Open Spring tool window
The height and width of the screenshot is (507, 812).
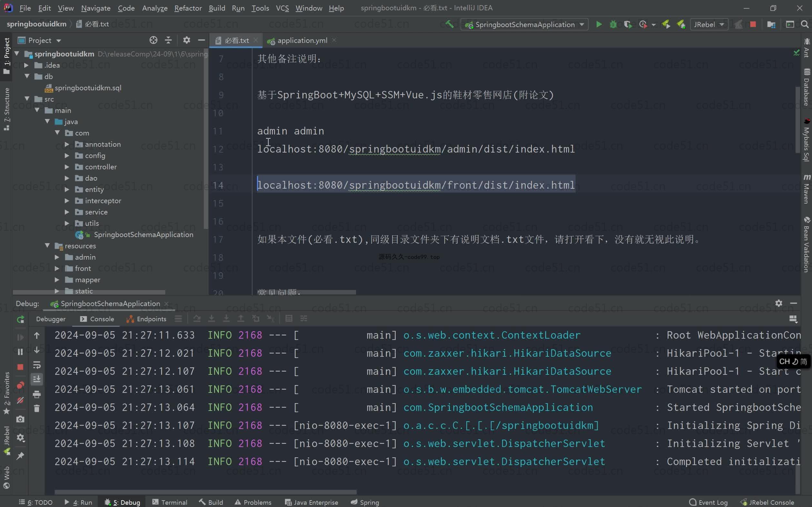(x=365, y=502)
